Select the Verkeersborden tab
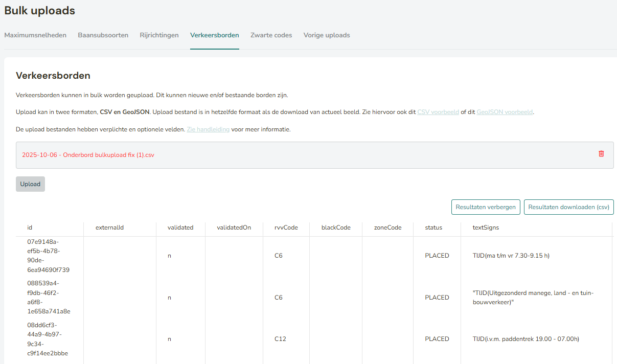 coord(214,35)
